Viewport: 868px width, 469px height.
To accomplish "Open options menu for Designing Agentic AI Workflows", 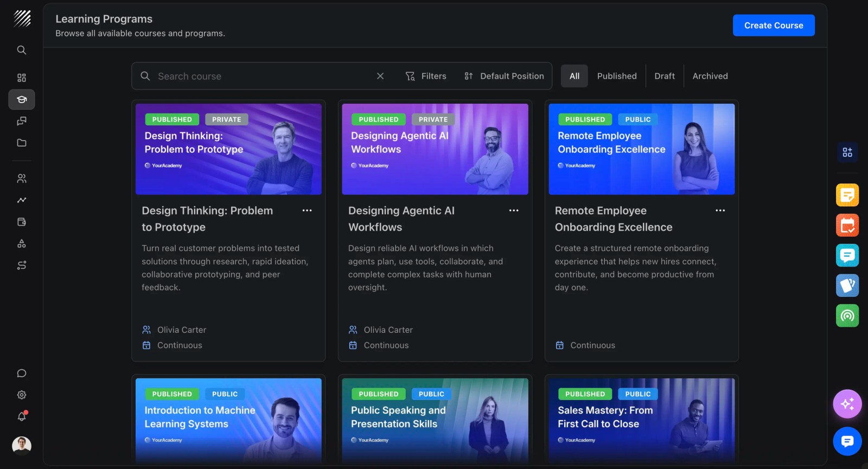I will 514,211.
